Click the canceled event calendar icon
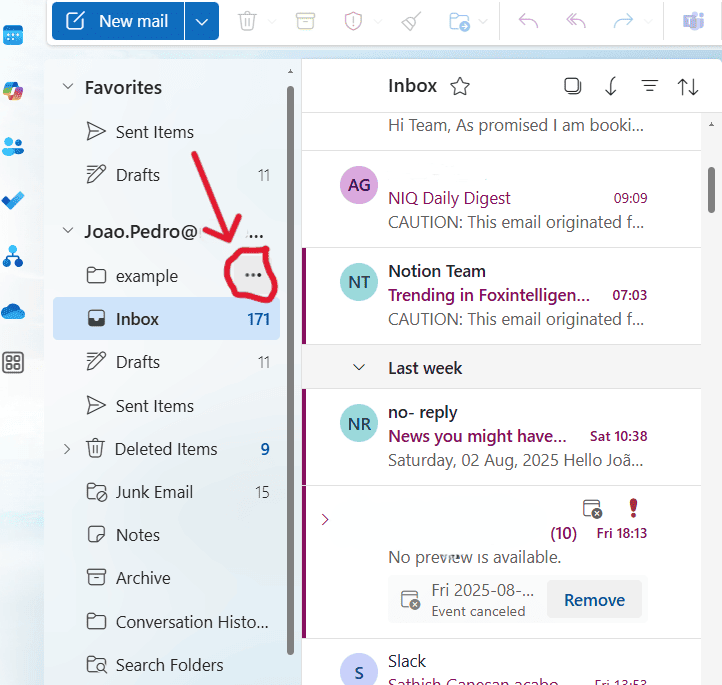Image resolution: width=722 pixels, height=685 pixels. [x=592, y=508]
